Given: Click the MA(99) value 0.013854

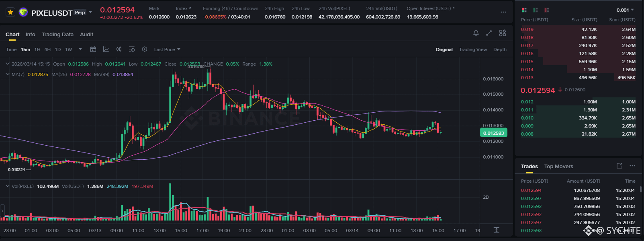Looking at the screenshot, I should pos(123,74).
